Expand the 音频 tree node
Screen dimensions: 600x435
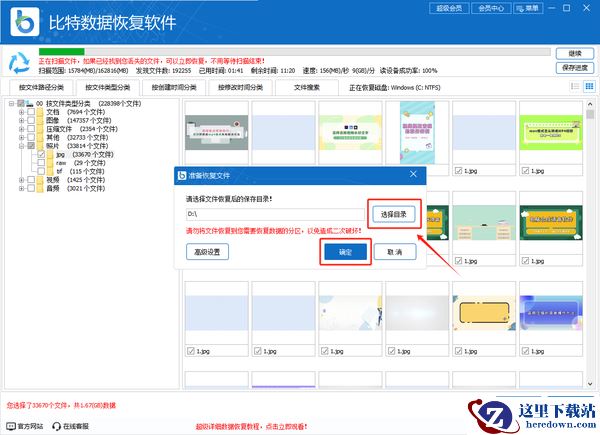21,188
